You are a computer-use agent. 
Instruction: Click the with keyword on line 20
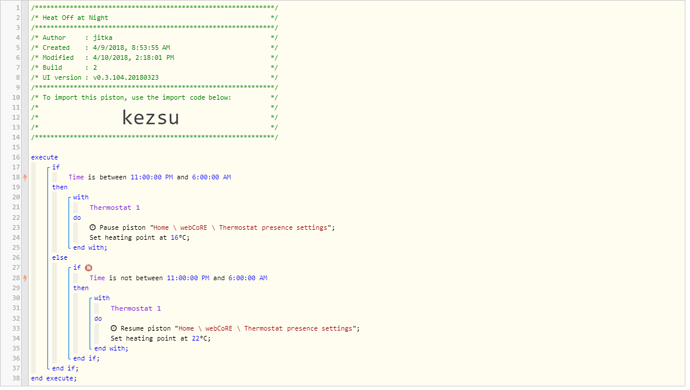(81, 197)
